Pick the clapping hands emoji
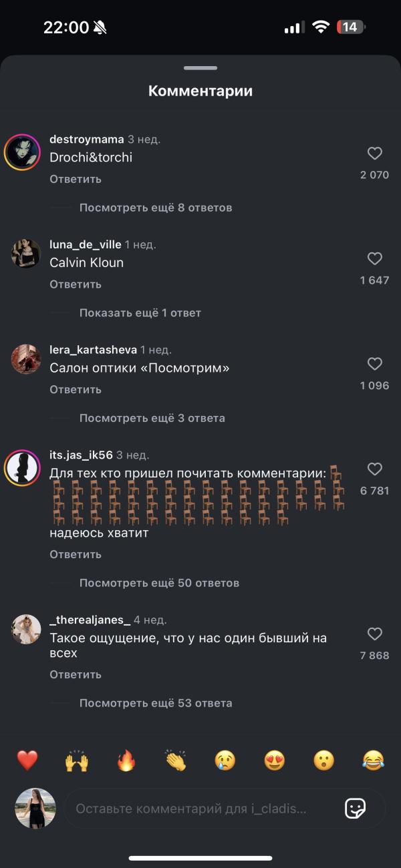Viewport: 401px width, 868px height. pos(176,761)
